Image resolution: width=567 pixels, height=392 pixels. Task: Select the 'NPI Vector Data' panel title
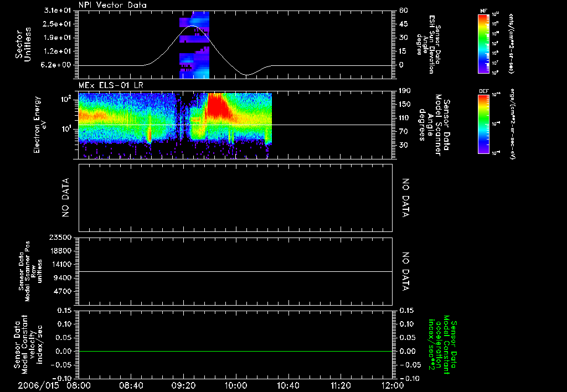[x=112, y=5]
